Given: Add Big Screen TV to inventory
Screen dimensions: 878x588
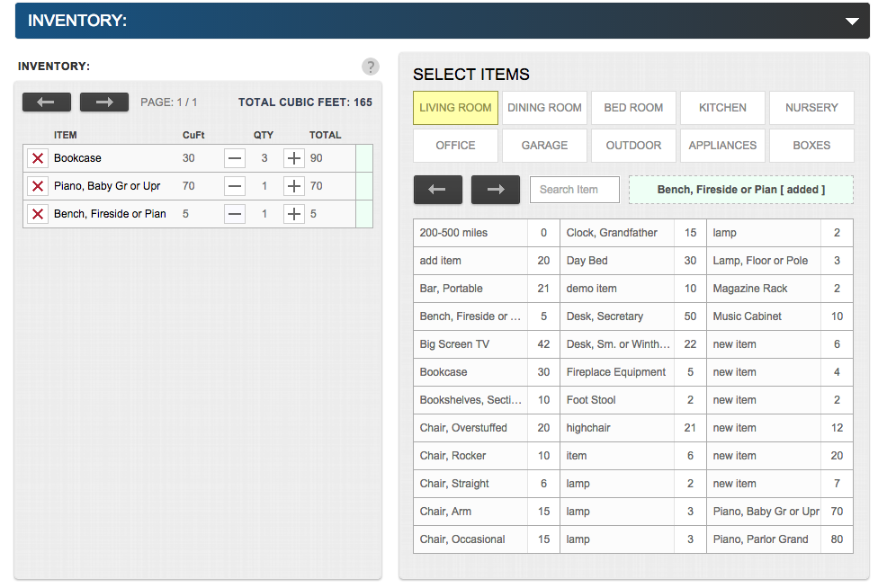Looking at the screenshot, I should (470, 344).
